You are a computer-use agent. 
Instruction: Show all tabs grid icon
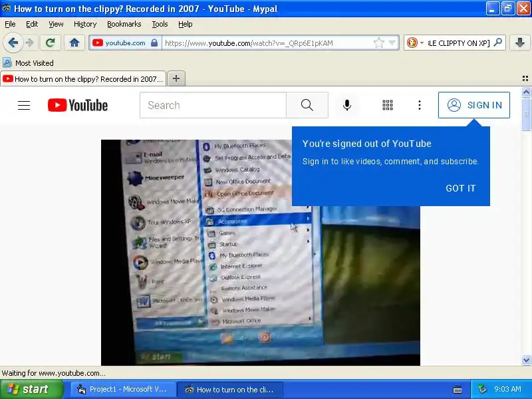click(x=525, y=78)
